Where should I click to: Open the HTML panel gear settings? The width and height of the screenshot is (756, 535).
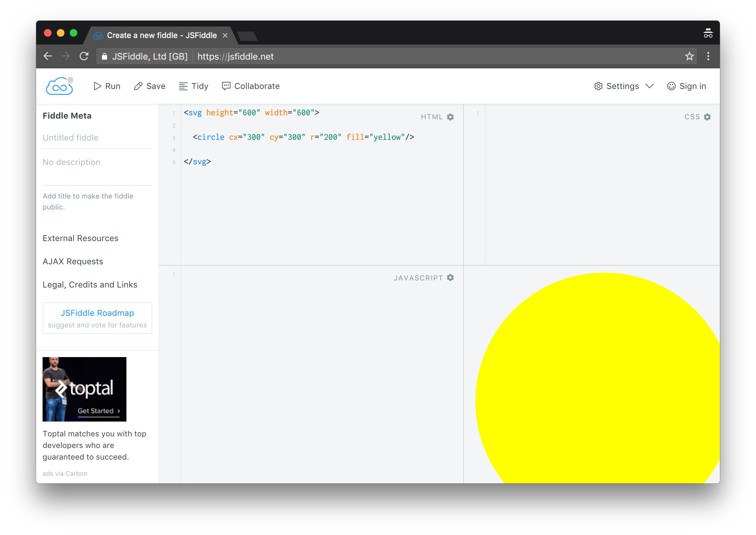[450, 117]
